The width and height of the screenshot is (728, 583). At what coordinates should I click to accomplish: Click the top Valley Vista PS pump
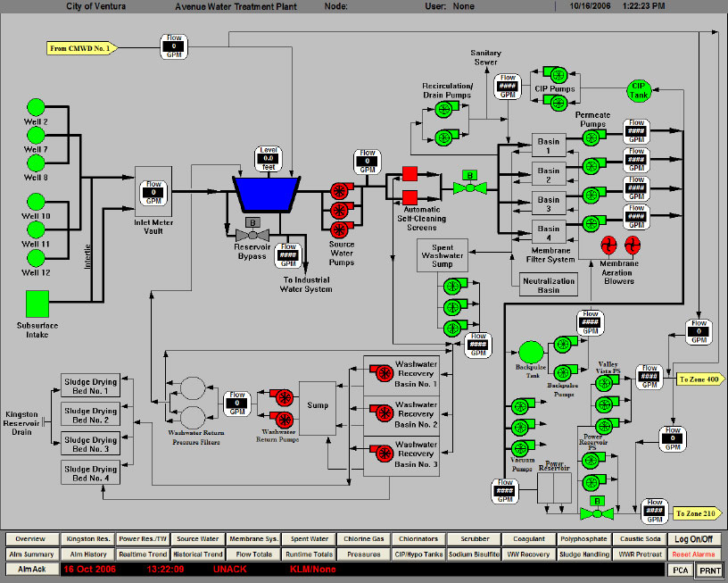click(607, 383)
